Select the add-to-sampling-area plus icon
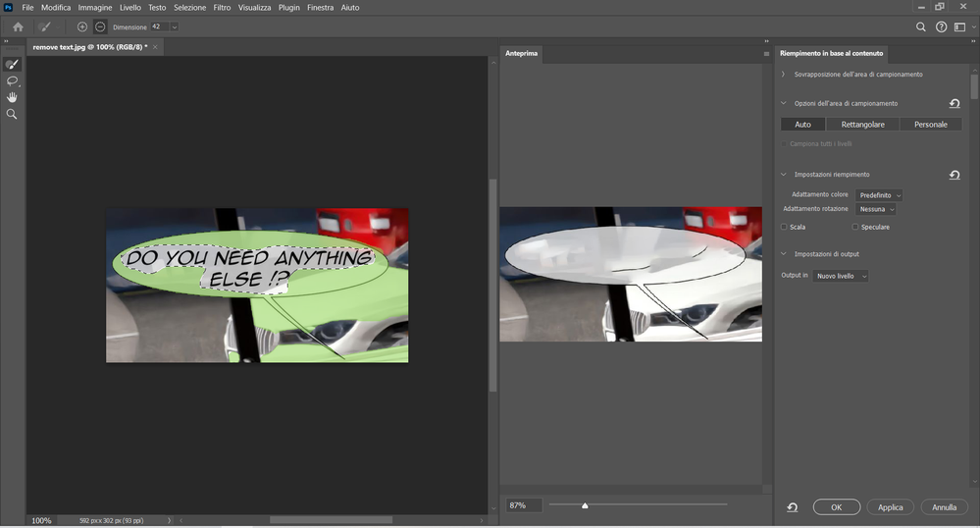The height and width of the screenshot is (528, 980). point(81,26)
